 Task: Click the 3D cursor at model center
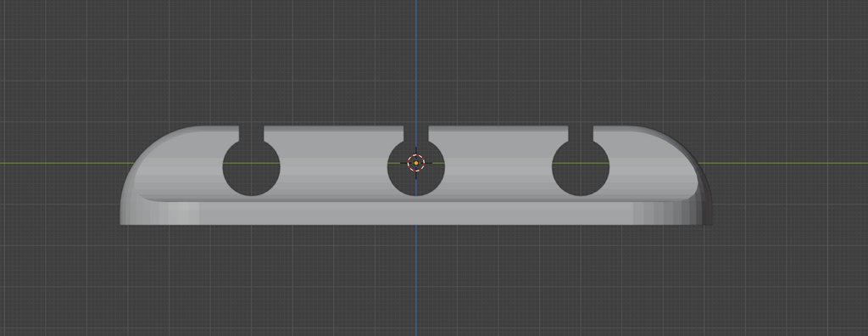[x=415, y=163]
